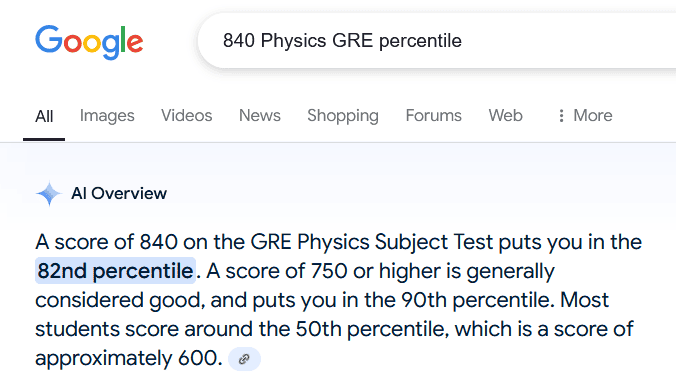Click the '50th percentile' text
676x388 pixels.
pos(372,329)
